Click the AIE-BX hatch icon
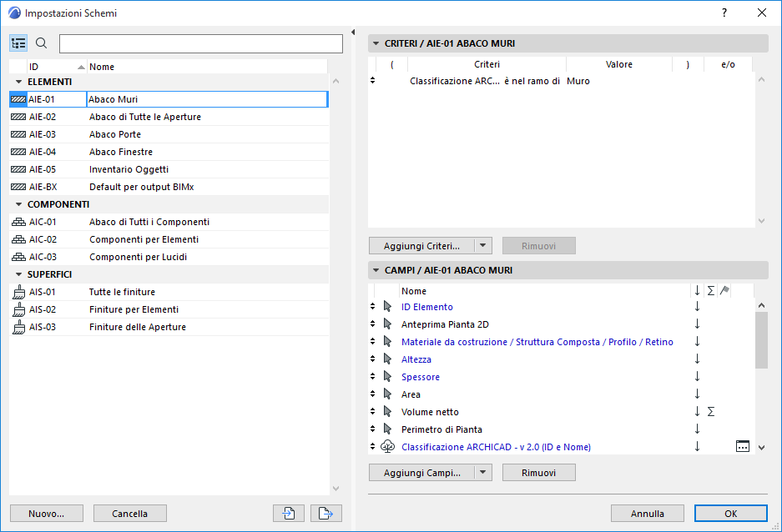The width and height of the screenshot is (782, 532). pos(18,187)
